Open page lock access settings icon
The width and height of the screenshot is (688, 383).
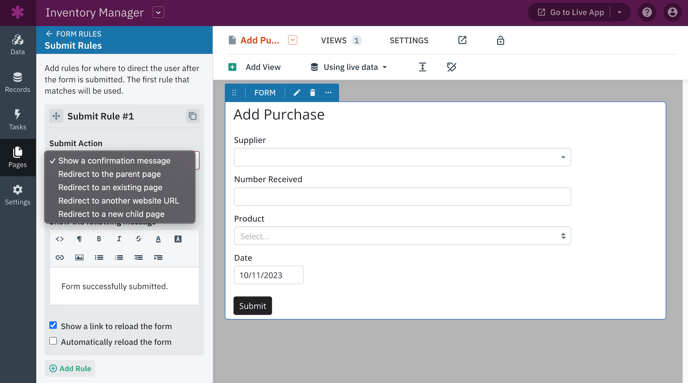[500, 40]
